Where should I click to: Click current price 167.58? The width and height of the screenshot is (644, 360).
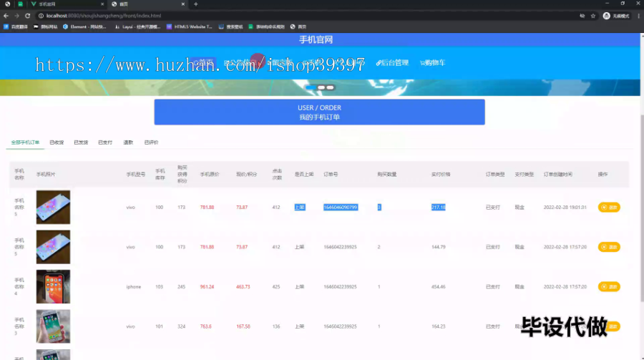tap(243, 326)
